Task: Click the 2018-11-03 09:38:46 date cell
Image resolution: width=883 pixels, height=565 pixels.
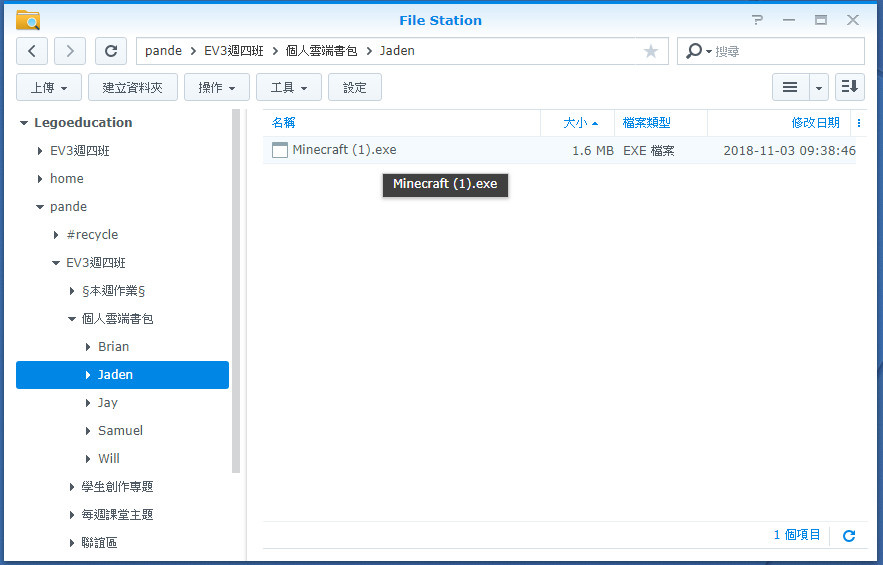Action: 789,150
